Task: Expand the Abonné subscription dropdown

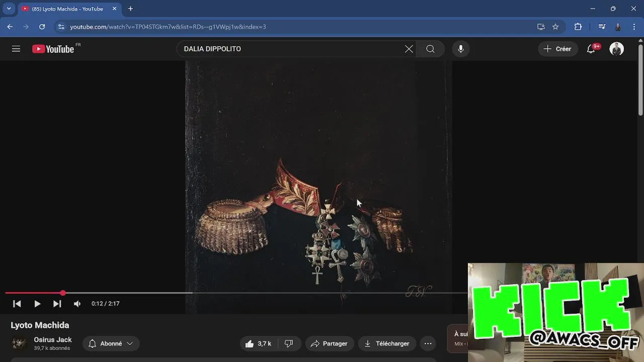Action: pyautogui.click(x=111, y=343)
